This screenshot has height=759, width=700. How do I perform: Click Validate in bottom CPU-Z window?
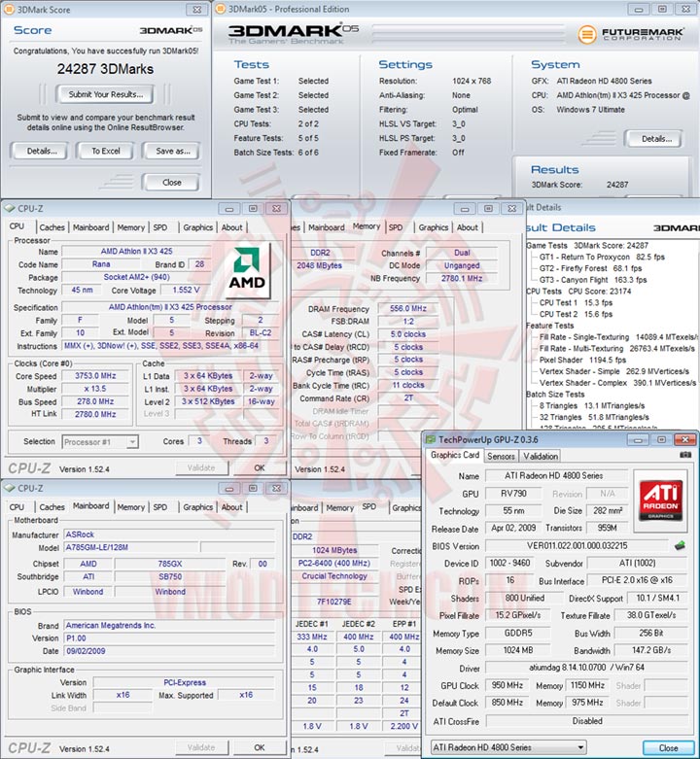(201, 747)
